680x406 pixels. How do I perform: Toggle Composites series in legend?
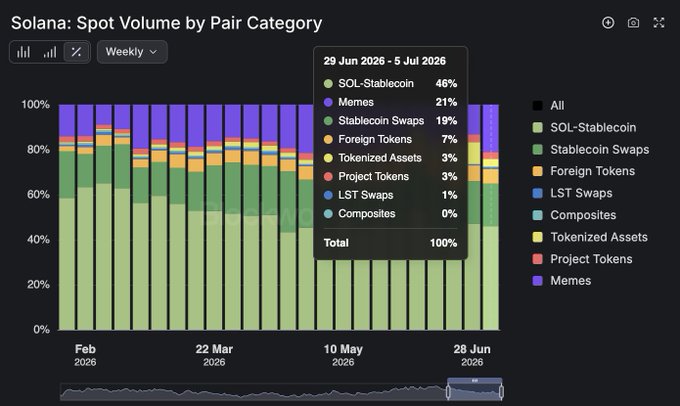[x=574, y=215]
